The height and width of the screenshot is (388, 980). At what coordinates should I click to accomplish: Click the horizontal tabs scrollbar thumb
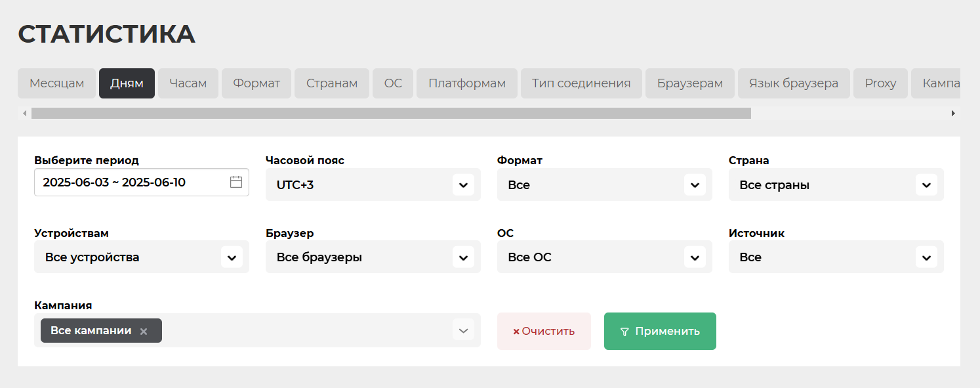tap(391, 114)
